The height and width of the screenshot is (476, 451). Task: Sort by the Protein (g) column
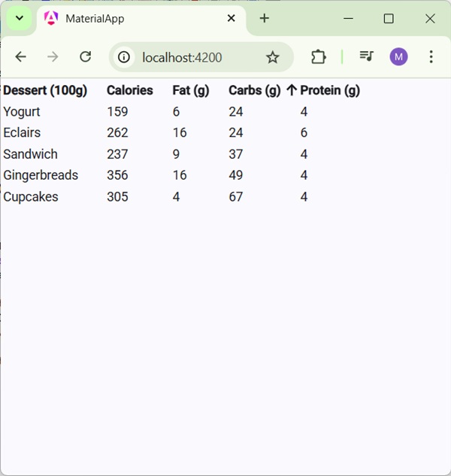[x=330, y=90]
